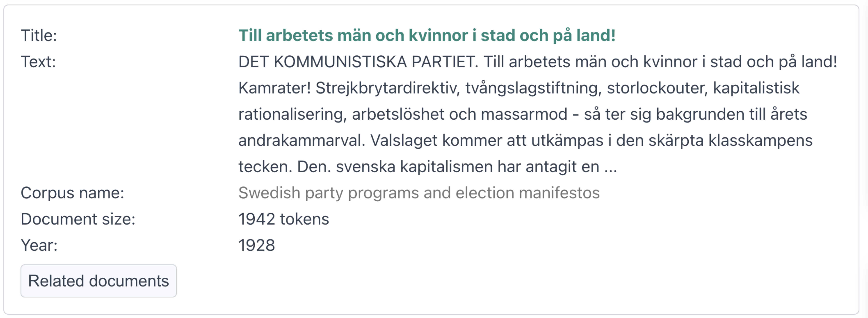This screenshot has width=868, height=318.
Task: Click the 'Corpus name:' field label
Action: 72,193
